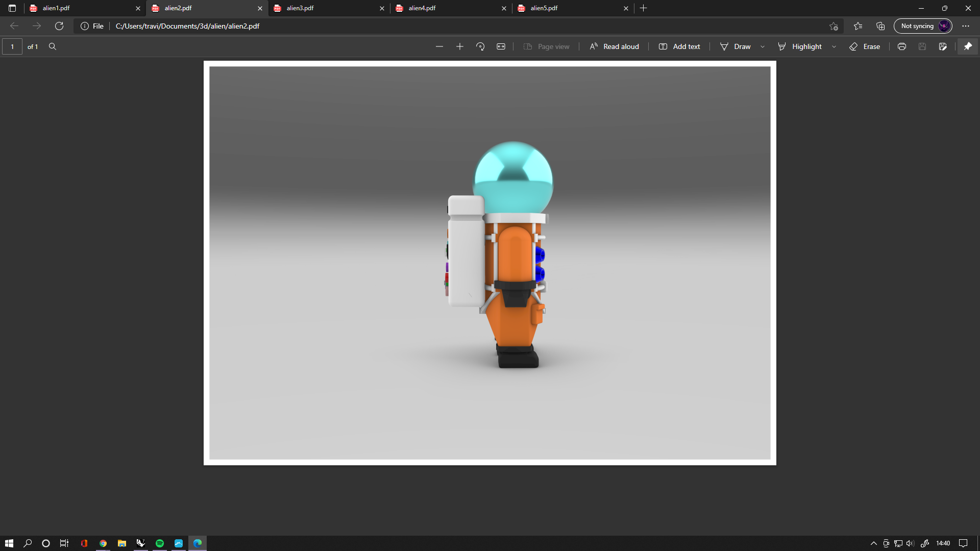Open the Collections icon
980x551 pixels.
(880, 26)
